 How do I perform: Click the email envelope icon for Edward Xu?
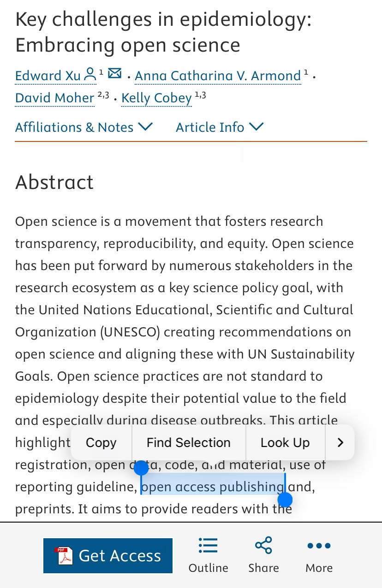pos(114,73)
